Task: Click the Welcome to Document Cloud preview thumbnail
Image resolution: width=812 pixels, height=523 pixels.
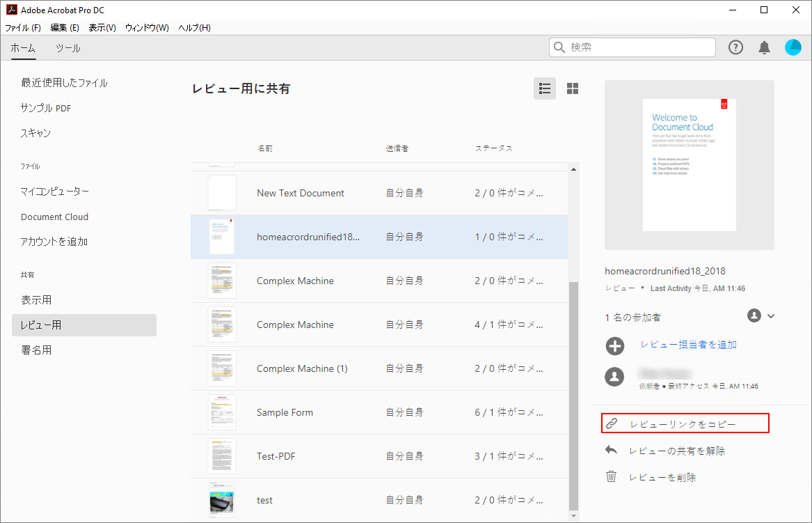Action: (690, 165)
